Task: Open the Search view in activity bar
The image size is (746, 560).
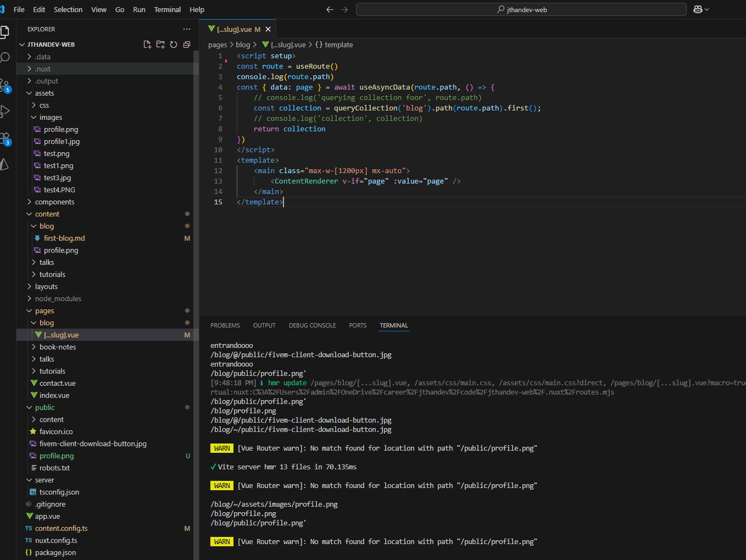Action: click(4, 58)
